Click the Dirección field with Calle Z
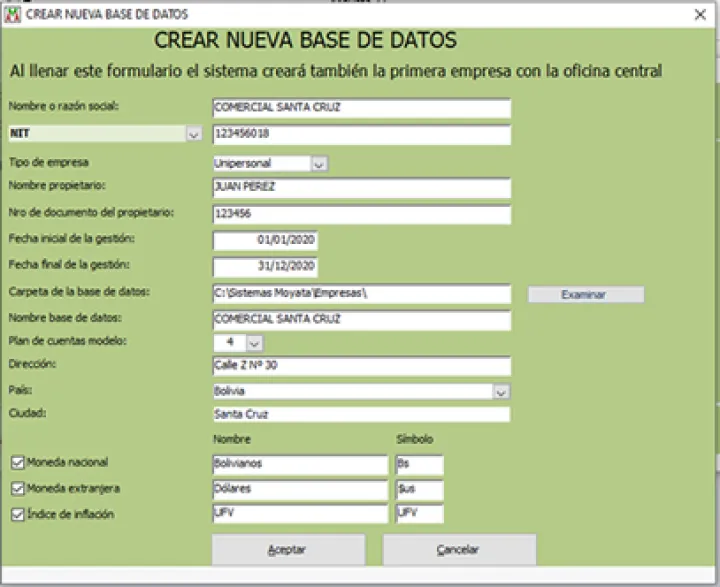The height and width of the screenshot is (587, 720). [x=361, y=366]
